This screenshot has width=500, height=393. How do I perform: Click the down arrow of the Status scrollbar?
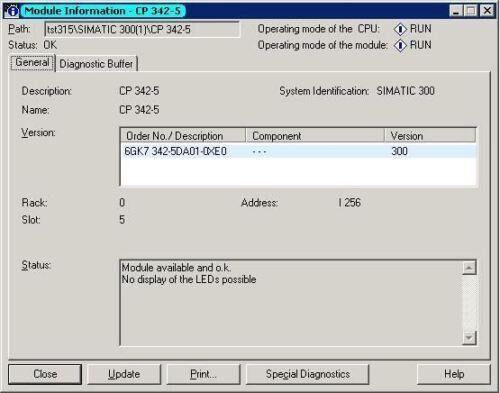click(x=469, y=338)
